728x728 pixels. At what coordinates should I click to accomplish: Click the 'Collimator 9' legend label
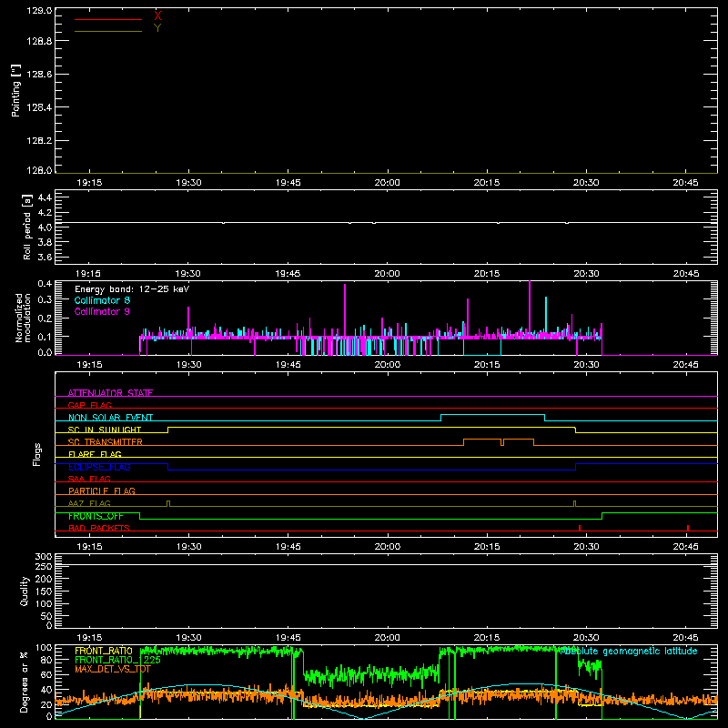point(102,311)
